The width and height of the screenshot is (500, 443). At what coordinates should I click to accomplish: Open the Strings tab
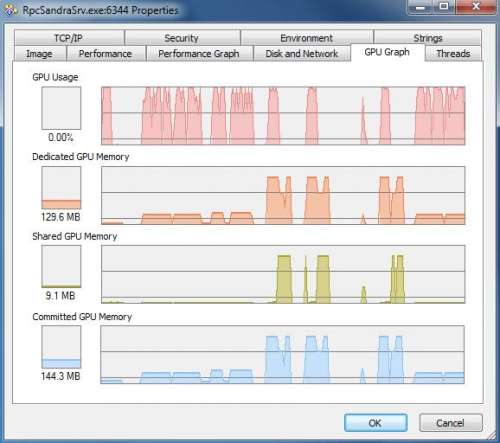click(428, 38)
